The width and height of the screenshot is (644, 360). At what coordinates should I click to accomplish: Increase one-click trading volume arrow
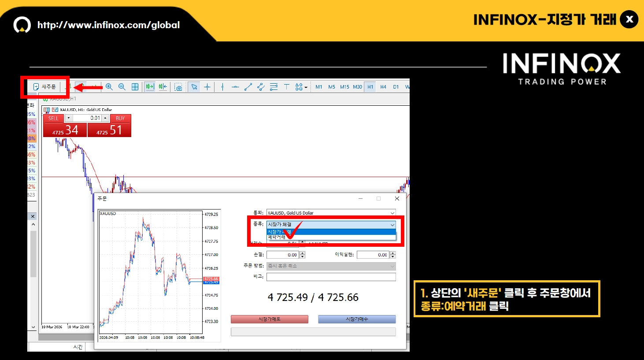[105, 118]
